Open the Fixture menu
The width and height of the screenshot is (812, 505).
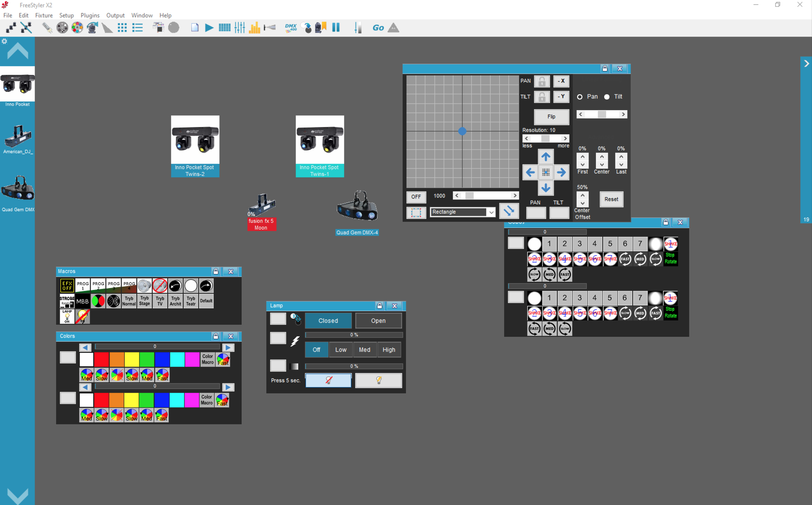click(44, 15)
